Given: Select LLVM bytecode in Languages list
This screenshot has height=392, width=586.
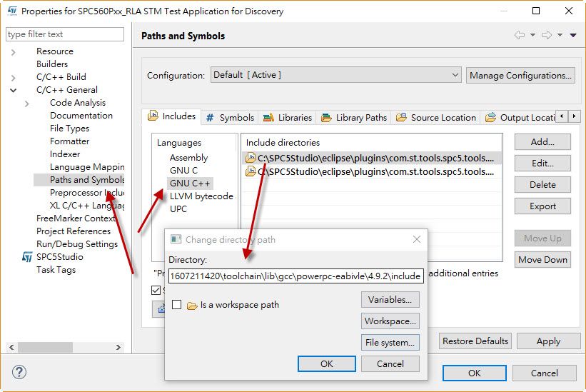Looking at the screenshot, I should 201,196.
